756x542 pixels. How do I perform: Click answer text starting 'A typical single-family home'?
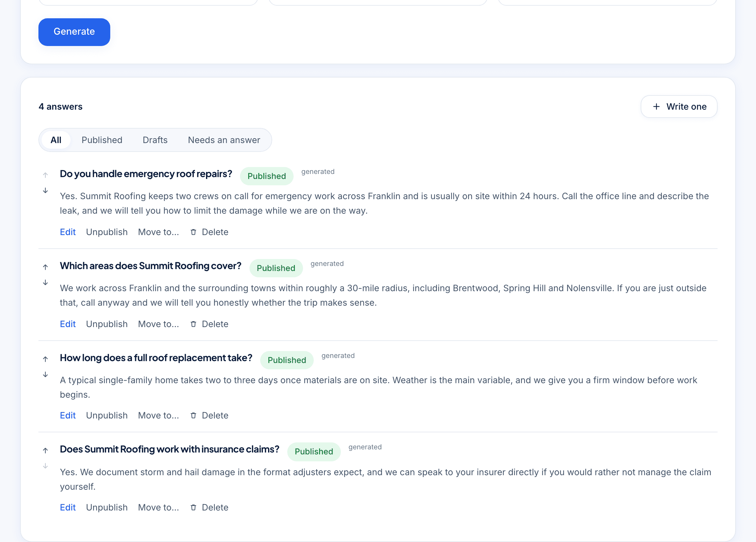click(x=379, y=387)
